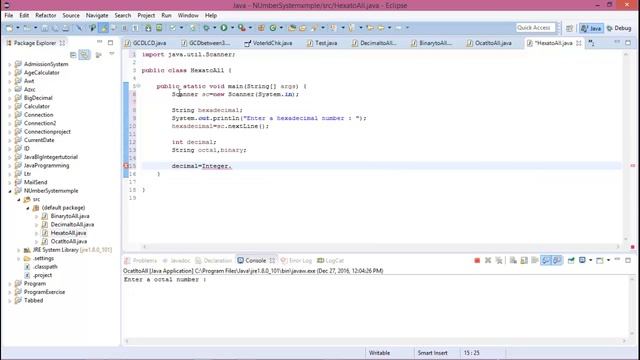Viewport: 640px width, 360px height.
Task: Click the New Java Package icon
Action: point(261,28)
